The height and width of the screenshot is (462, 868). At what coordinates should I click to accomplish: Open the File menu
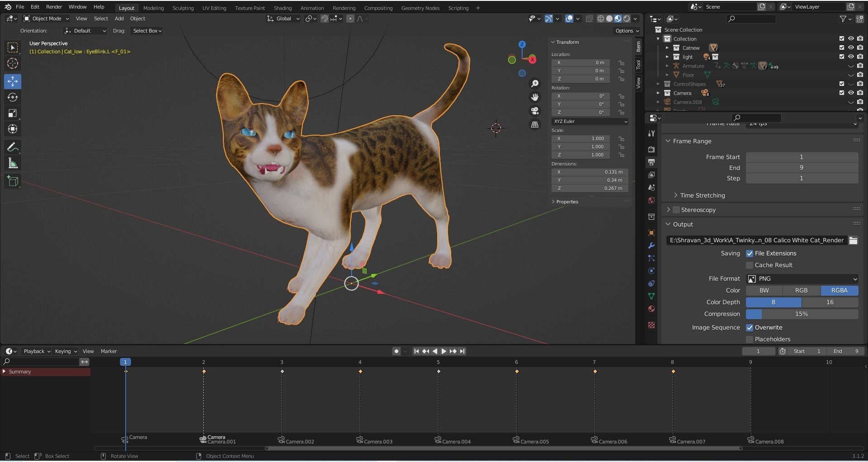[20, 7]
